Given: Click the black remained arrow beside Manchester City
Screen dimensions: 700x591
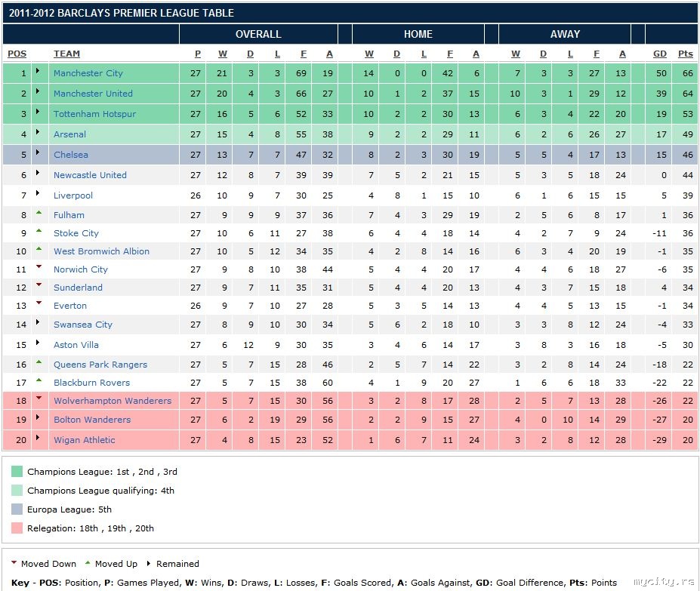Looking at the screenshot, I should pyautogui.click(x=39, y=73).
